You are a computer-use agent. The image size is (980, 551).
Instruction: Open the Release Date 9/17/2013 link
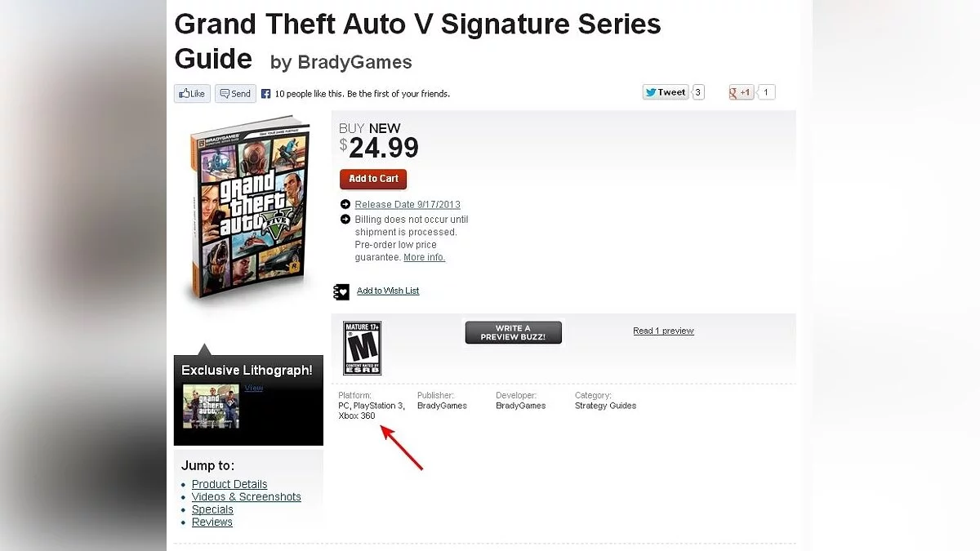pyautogui.click(x=407, y=204)
